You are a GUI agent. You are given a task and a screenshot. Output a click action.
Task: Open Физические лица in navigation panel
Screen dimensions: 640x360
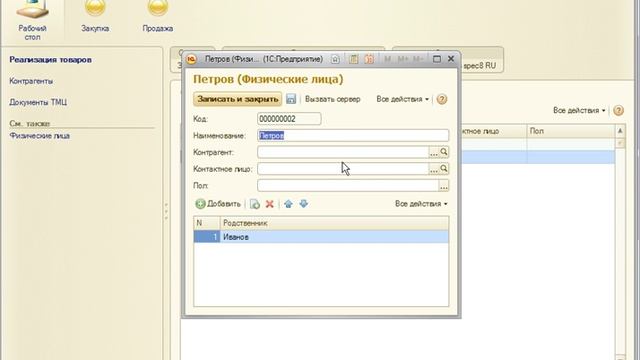click(40, 136)
